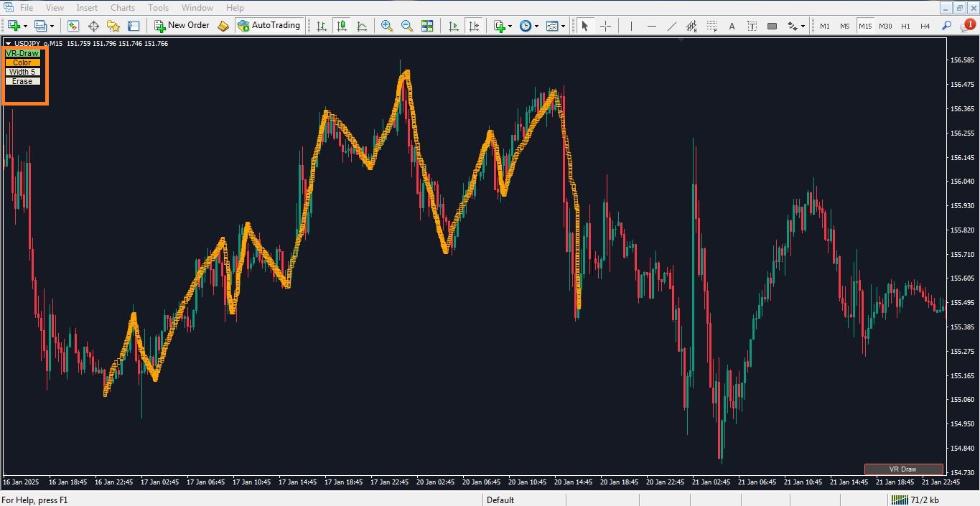Click the triangle beside USDJPY chart title
The width and height of the screenshot is (980, 506).
(x=8, y=44)
